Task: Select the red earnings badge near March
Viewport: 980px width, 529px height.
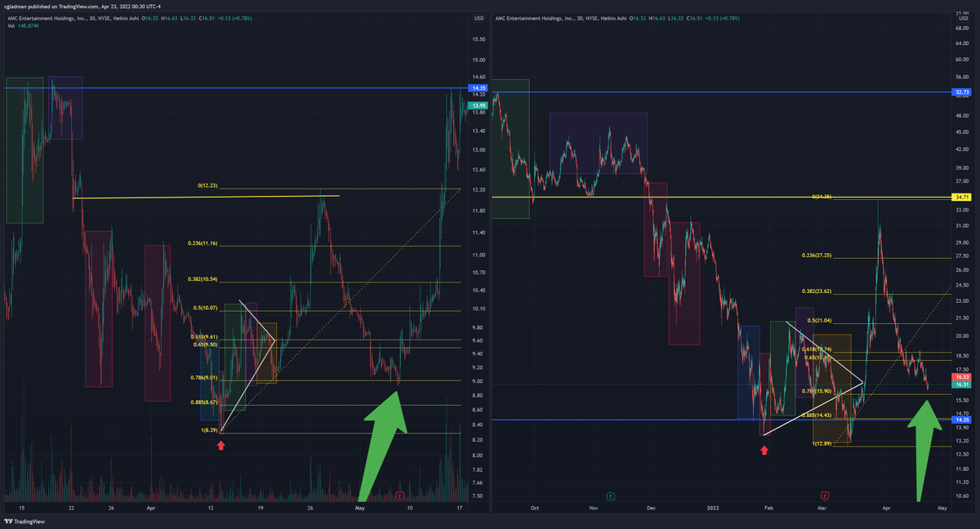Action: 824,496
